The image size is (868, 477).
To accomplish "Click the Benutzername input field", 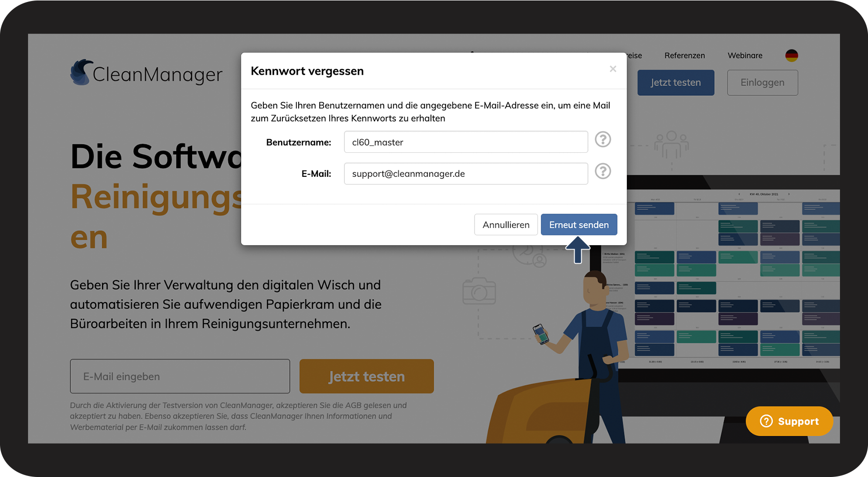I will tap(466, 142).
